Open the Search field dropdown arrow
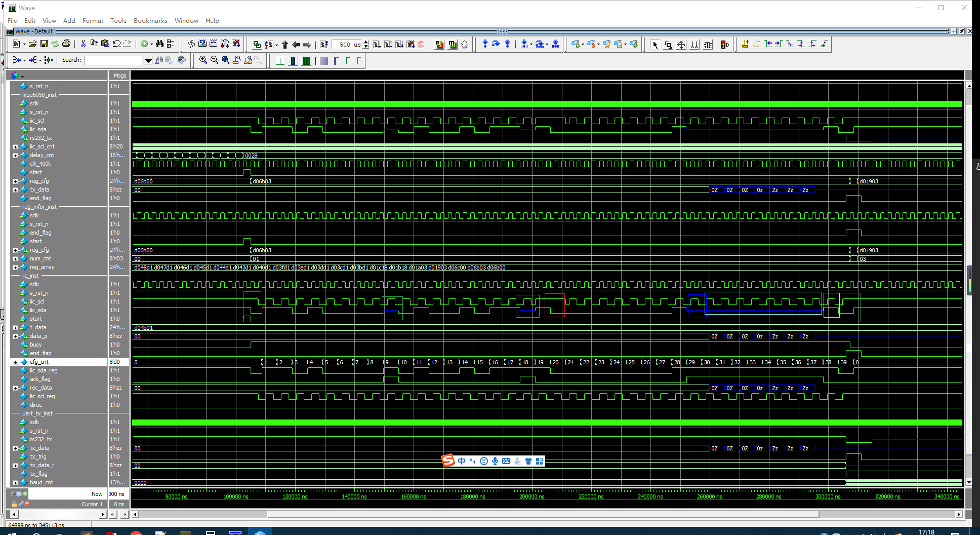This screenshot has height=535, width=980. click(x=148, y=60)
